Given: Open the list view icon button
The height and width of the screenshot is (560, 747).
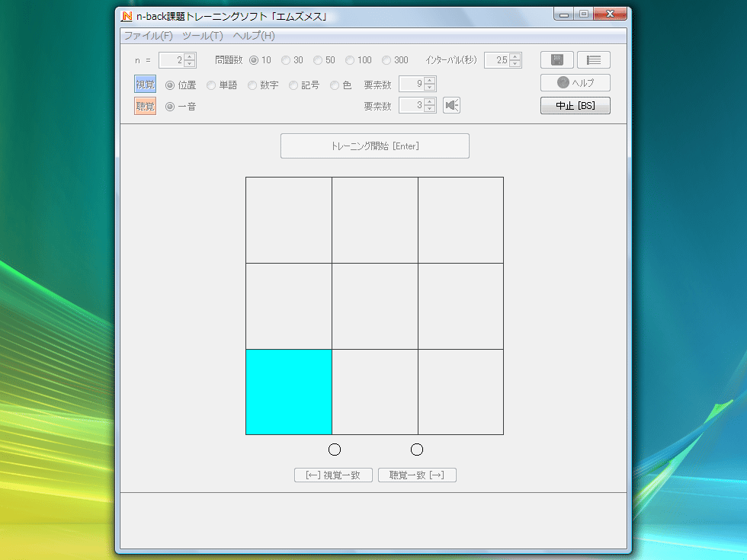Looking at the screenshot, I should [593, 60].
